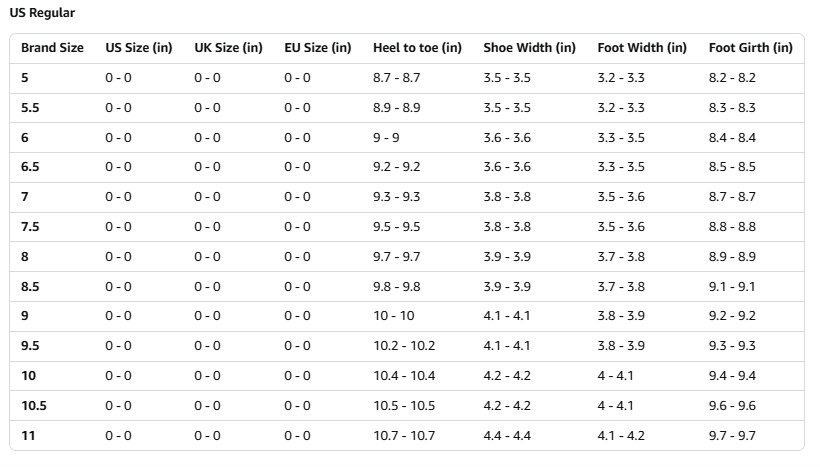820x467 pixels.
Task: Click the Foot Width (in) header
Action: (642, 48)
